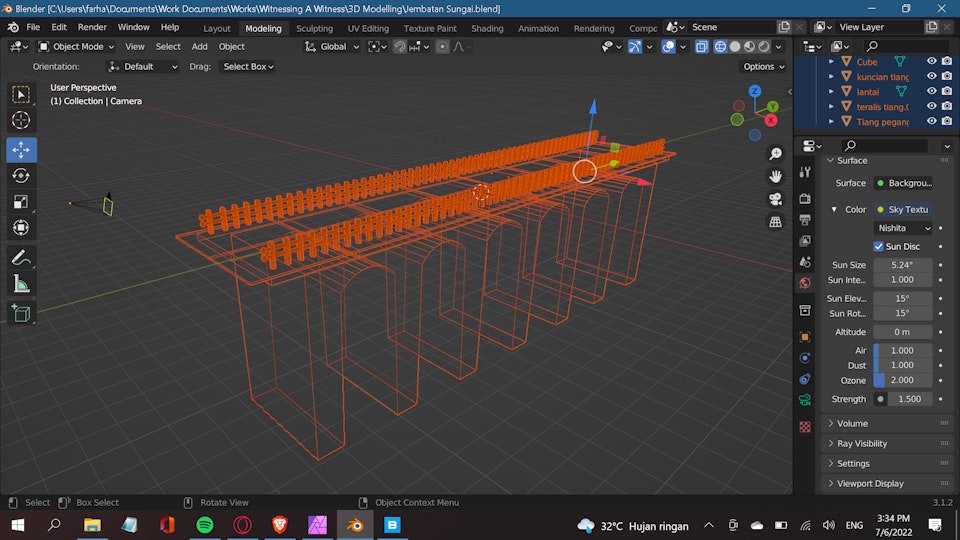Viewport: 960px width, 540px height.
Task: Open the Select Box drag dropdown
Action: click(247, 67)
